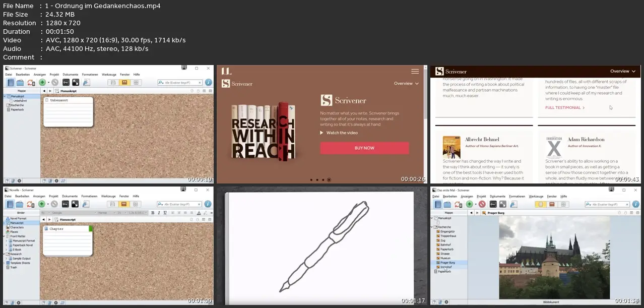
Task: Click Compile icon in Das erste Mal toolbar
Action: point(513,204)
